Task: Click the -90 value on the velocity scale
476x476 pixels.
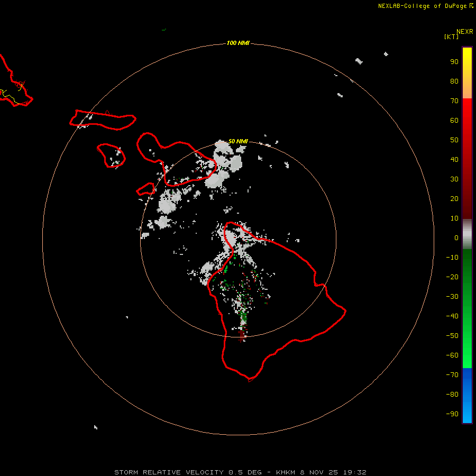Action: tap(452, 414)
